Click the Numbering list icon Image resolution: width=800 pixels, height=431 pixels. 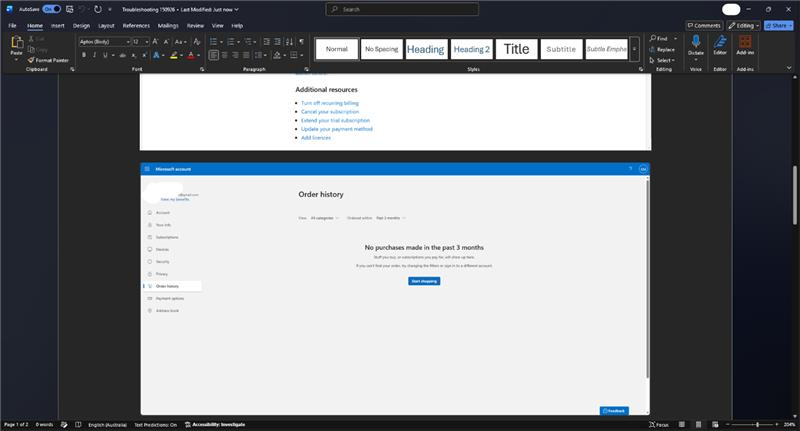231,42
